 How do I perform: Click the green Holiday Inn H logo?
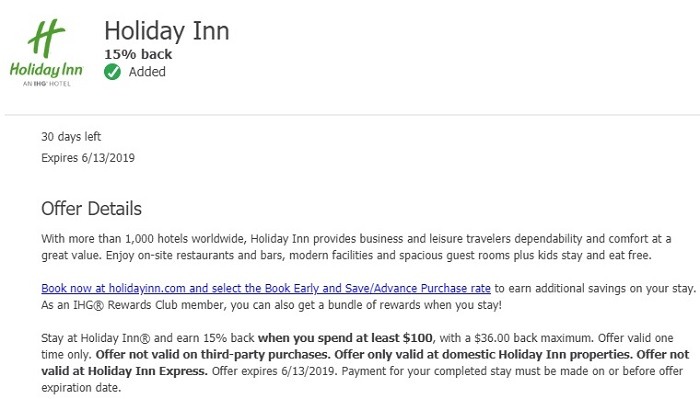[x=46, y=38]
